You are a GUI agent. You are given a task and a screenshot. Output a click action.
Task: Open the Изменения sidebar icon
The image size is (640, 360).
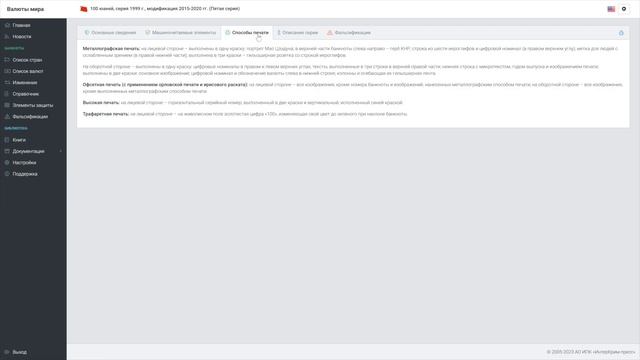(7, 83)
